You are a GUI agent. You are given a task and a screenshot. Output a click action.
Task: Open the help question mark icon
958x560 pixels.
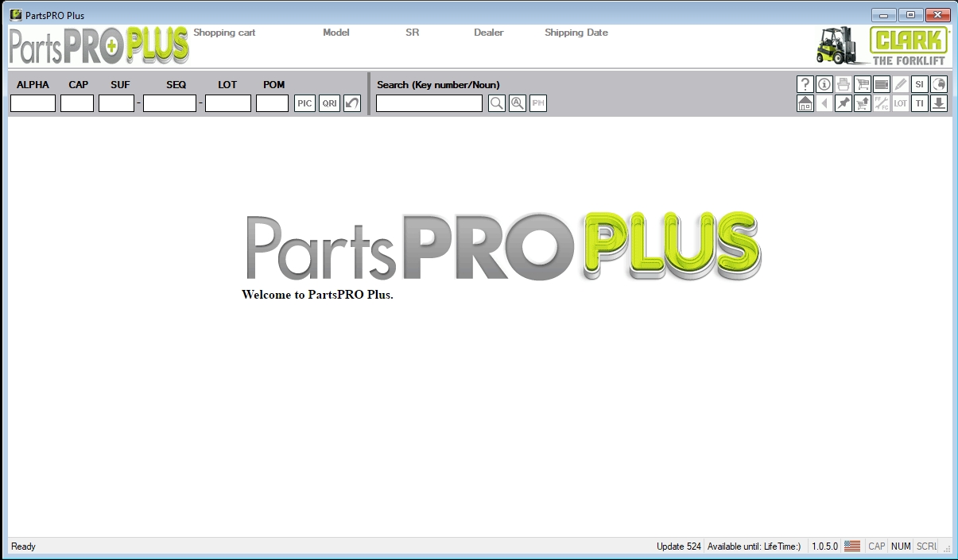pyautogui.click(x=805, y=84)
